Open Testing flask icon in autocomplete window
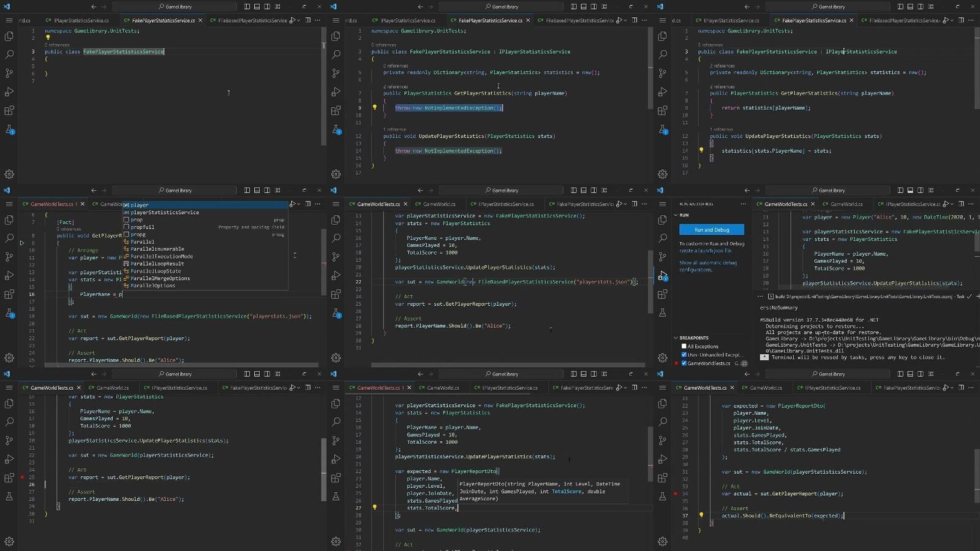Screen dimensions: 980x551 9,313
